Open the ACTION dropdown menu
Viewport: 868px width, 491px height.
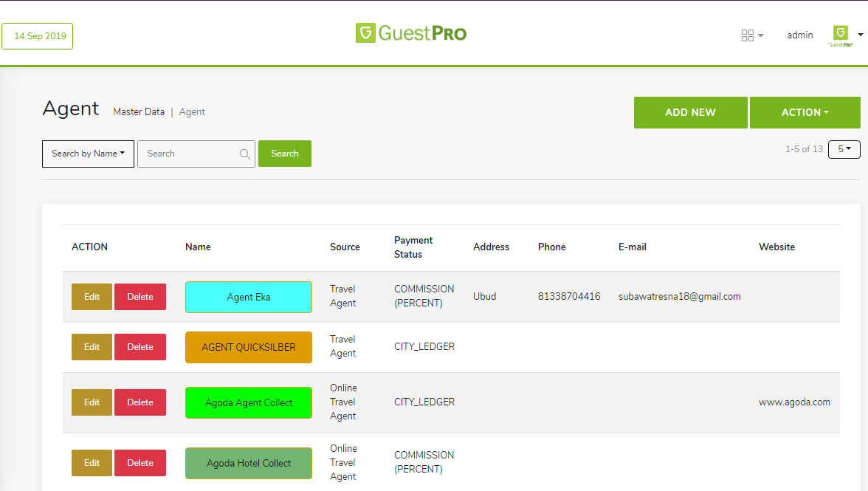tap(805, 112)
